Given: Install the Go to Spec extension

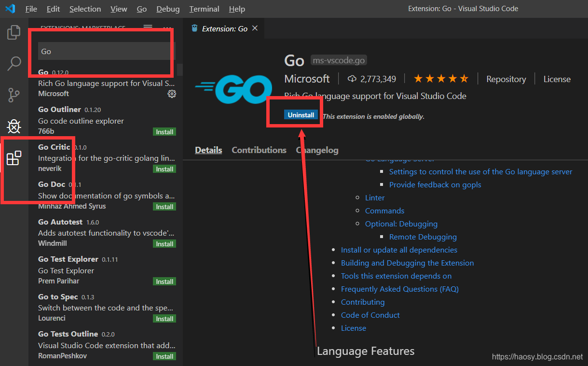Looking at the screenshot, I should 164,319.
